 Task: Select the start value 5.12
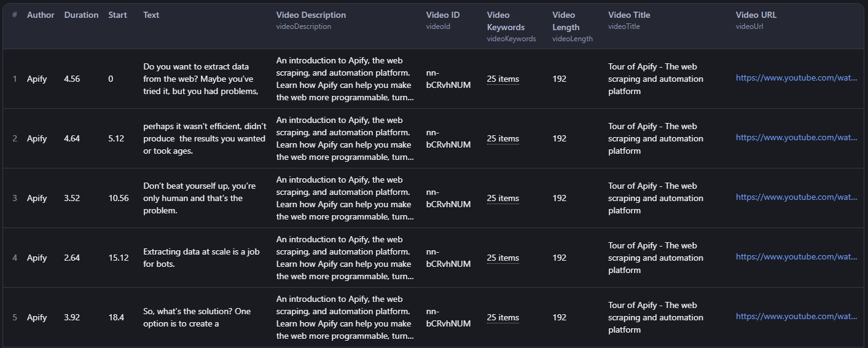116,138
